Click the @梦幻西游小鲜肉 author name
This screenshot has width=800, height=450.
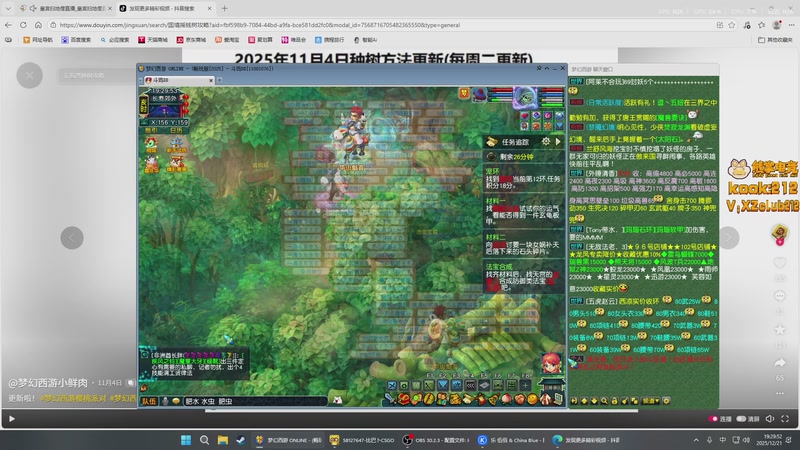point(48,383)
